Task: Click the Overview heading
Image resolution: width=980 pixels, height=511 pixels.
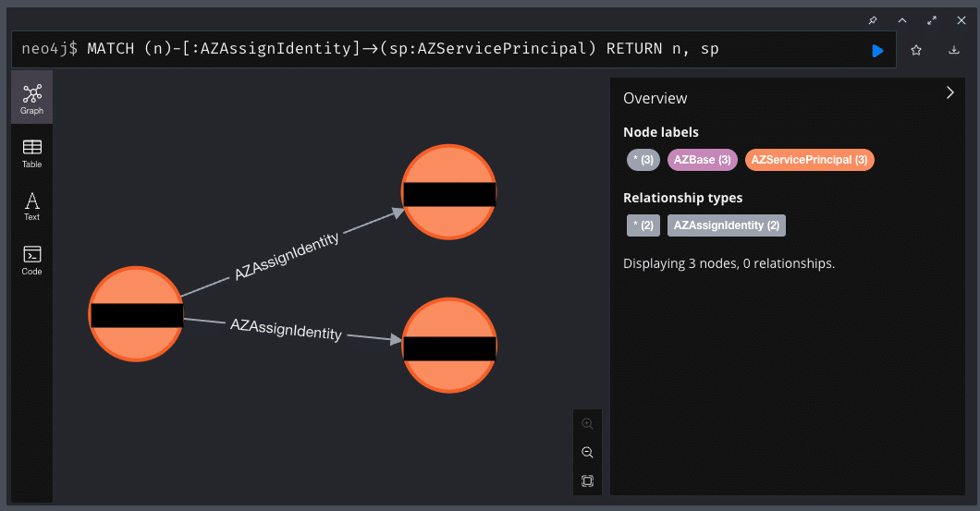Action: [655, 98]
